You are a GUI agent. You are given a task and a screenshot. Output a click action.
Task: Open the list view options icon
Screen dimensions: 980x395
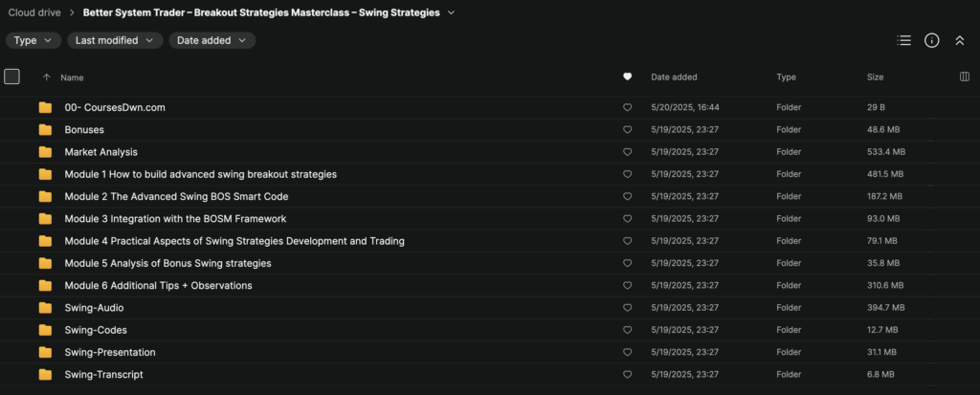pyautogui.click(x=903, y=40)
